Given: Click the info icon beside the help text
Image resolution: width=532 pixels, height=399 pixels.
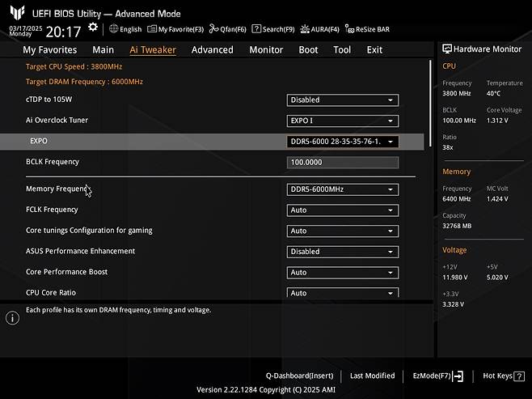Looking at the screenshot, I should [13, 318].
